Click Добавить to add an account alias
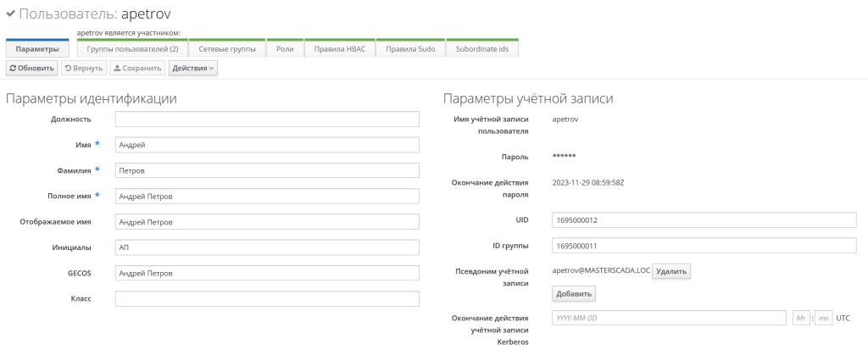Image resolution: width=868 pixels, height=355 pixels. tap(574, 293)
